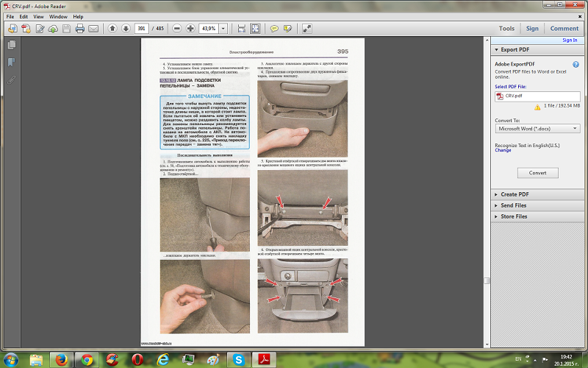The height and width of the screenshot is (368, 588).
Task: Open the Edit menu
Action: [x=24, y=16]
